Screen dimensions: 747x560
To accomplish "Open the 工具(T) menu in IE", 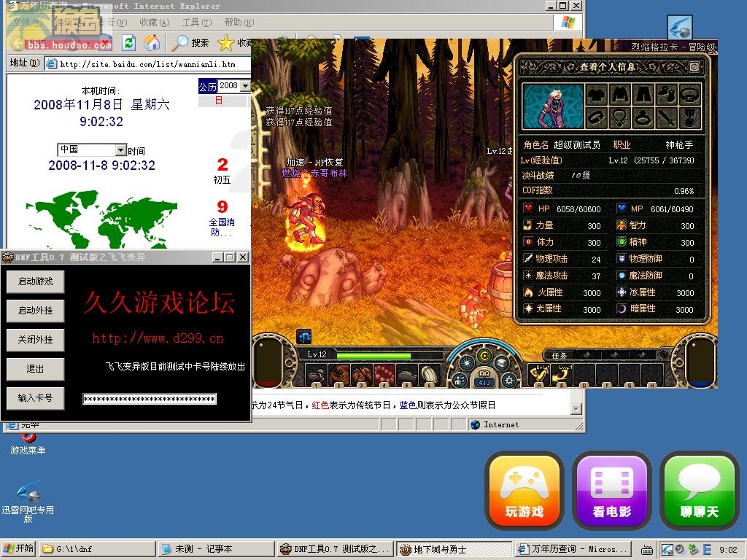I will (x=197, y=23).
